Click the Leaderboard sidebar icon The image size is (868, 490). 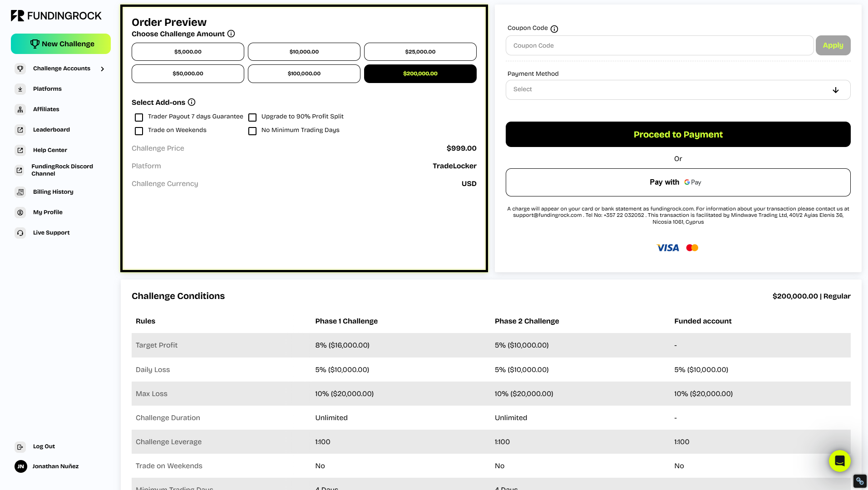point(20,130)
